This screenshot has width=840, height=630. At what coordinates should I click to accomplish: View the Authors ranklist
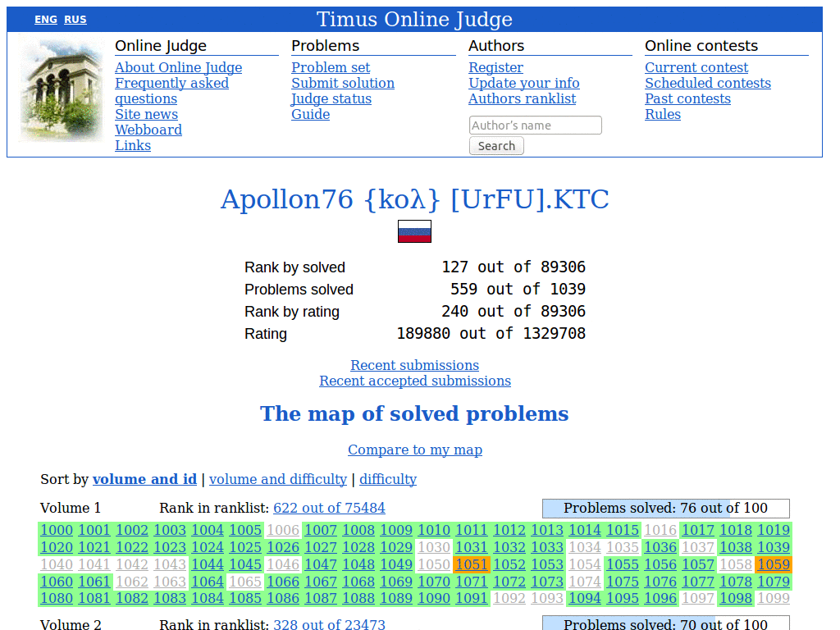coord(522,98)
